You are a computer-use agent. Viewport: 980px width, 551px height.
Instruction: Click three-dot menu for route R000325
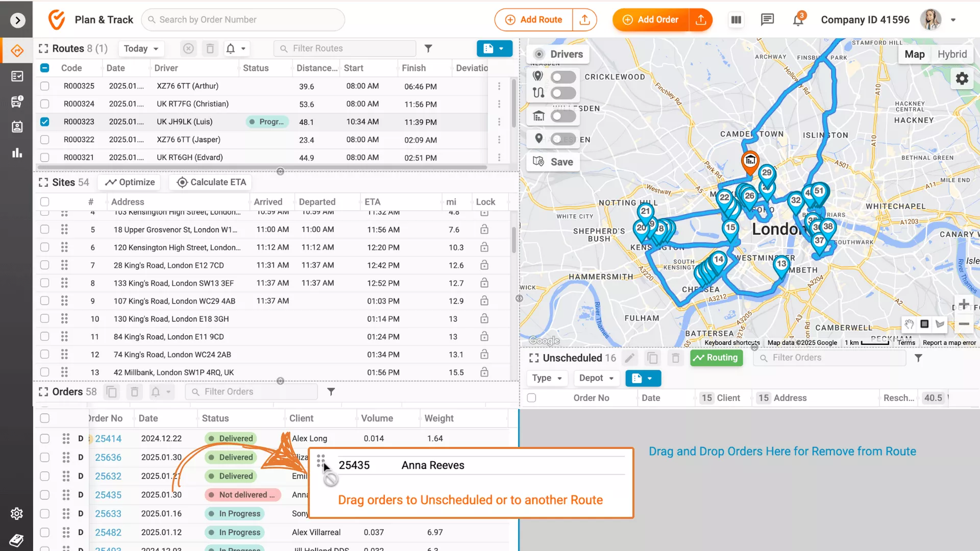click(x=499, y=86)
